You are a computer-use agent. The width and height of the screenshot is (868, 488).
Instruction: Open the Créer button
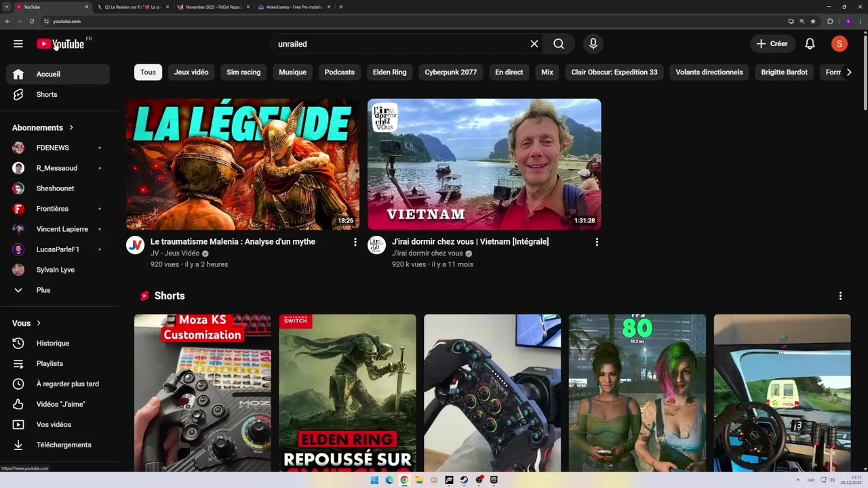tap(772, 44)
